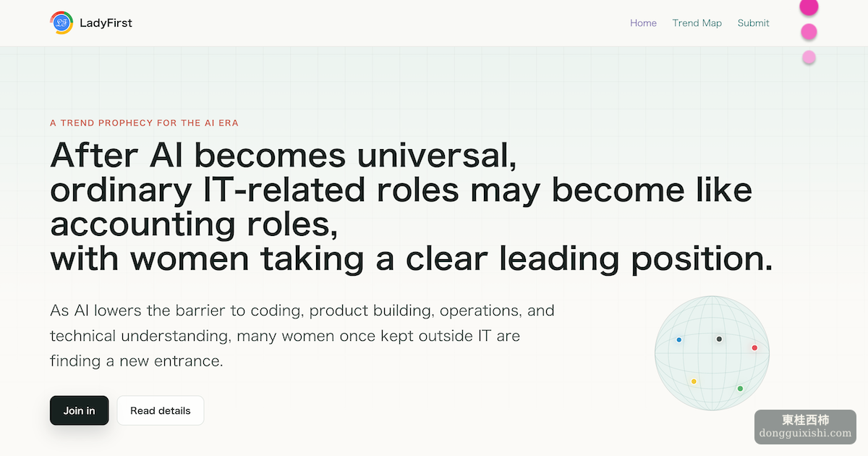Open the Trend Map page
The width and height of the screenshot is (868, 456).
(697, 23)
